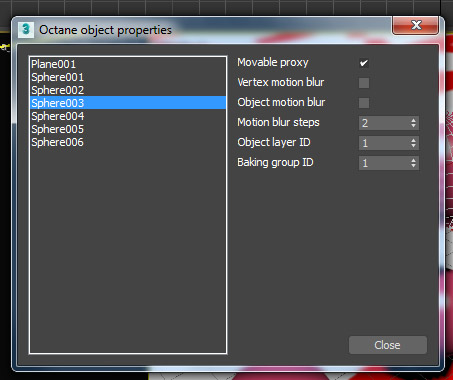Increase Baking group ID with up arrow
453x380 pixels.
[413, 160]
